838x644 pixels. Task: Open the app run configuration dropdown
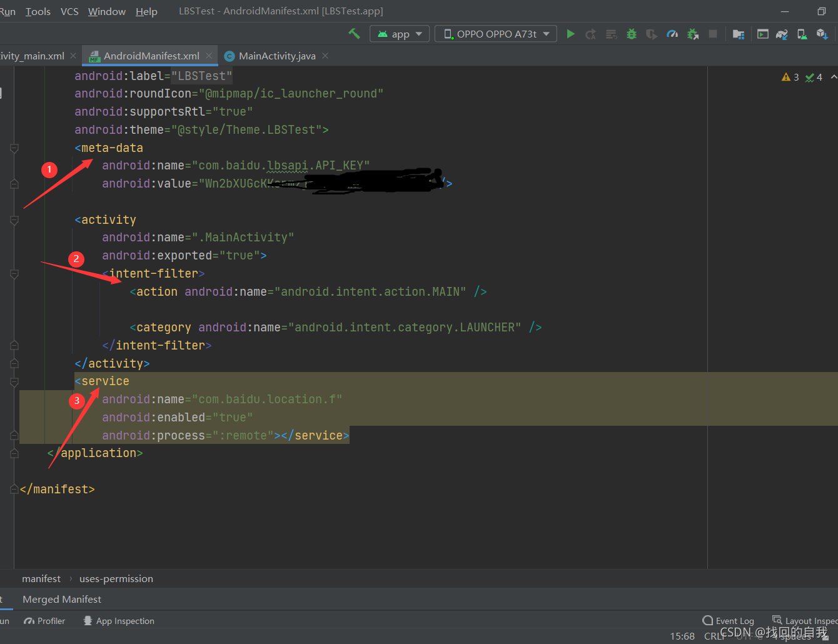coord(400,34)
